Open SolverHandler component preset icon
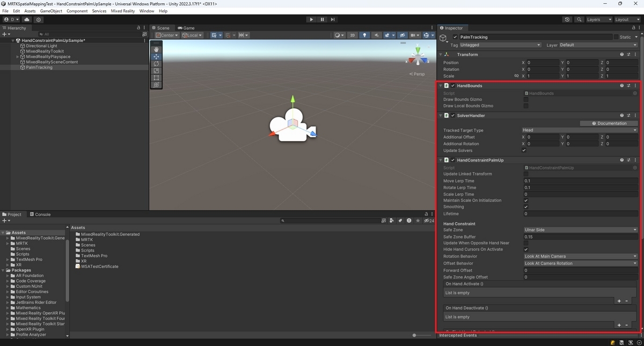644x346 pixels. [628, 115]
